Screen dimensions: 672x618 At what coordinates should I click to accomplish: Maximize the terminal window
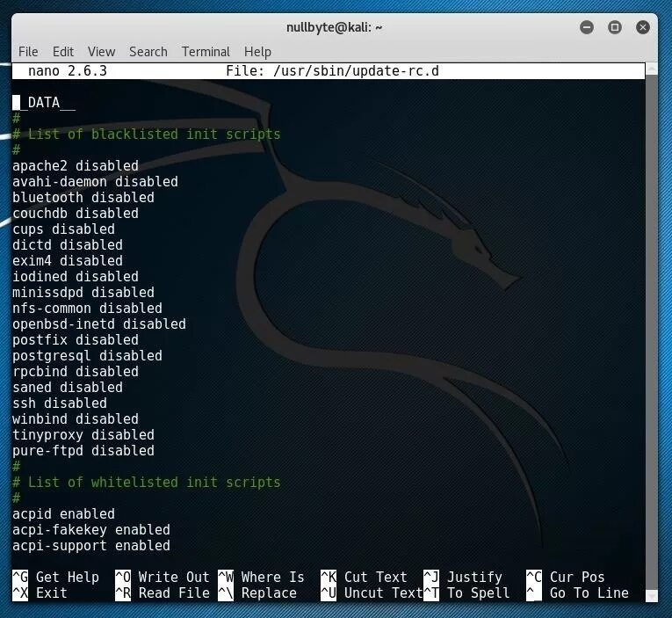(615, 27)
